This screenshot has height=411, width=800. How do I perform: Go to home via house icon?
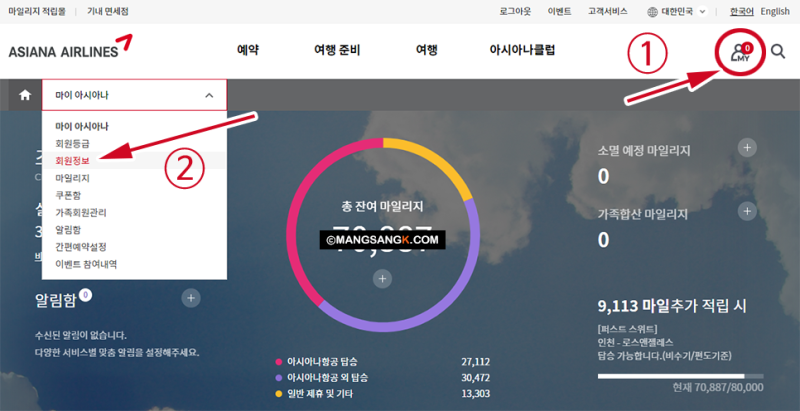[x=25, y=95]
